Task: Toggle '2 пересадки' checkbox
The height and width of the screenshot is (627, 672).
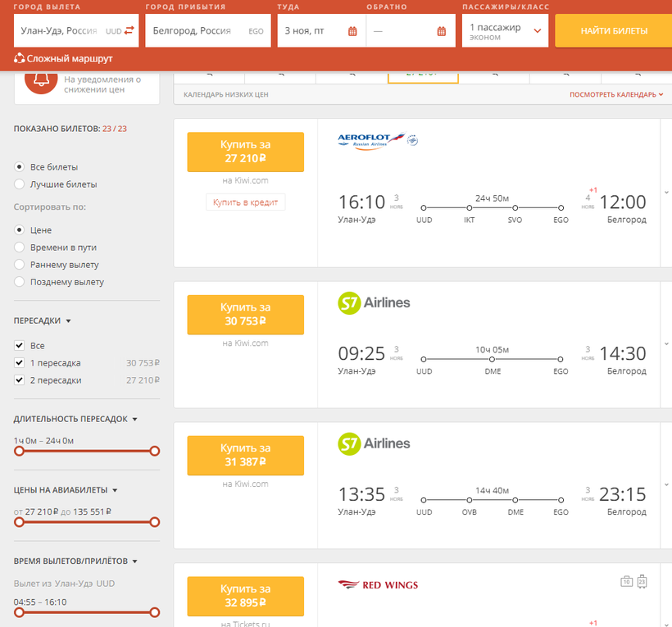Action: coord(20,379)
